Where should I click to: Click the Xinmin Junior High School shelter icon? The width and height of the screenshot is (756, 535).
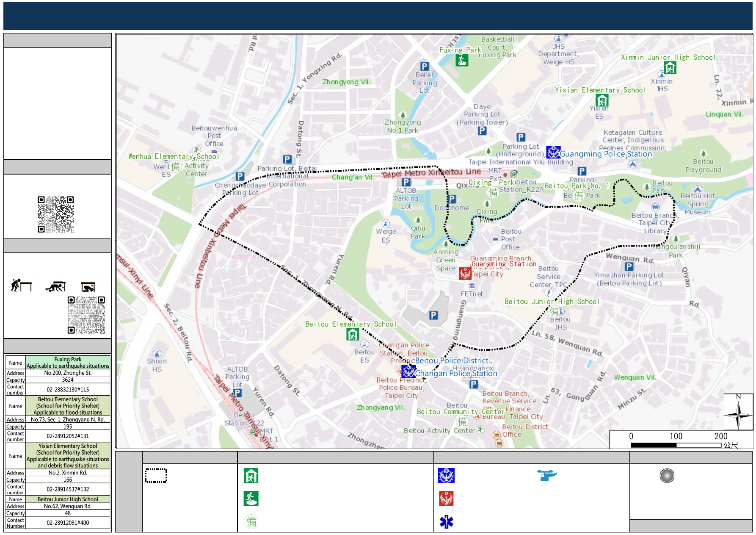click(x=670, y=67)
